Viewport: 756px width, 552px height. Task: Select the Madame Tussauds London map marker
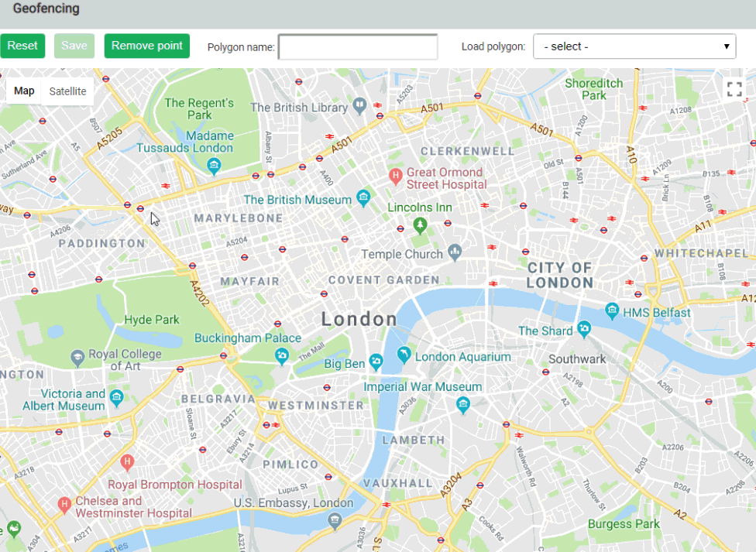pos(213,166)
